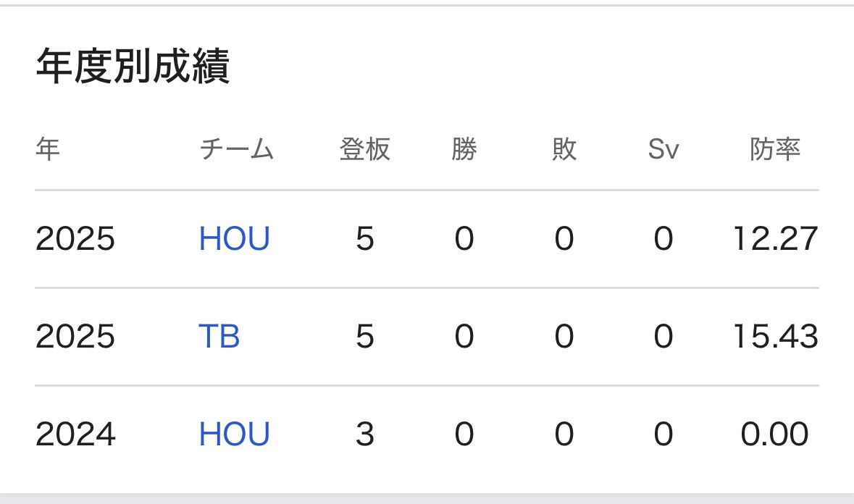Click the 年 column header
The height and width of the screenshot is (504, 854).
click(x=48, y=150)
